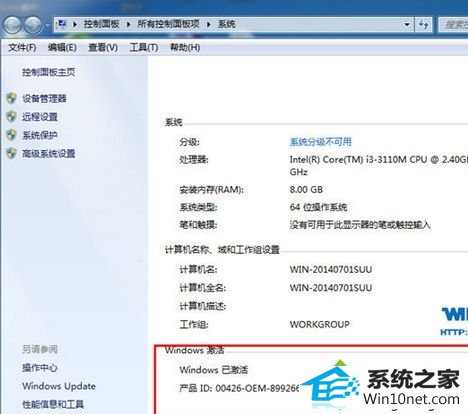Open the 帮助(H) menu
468x414 pixels.
tap(185, 48)
